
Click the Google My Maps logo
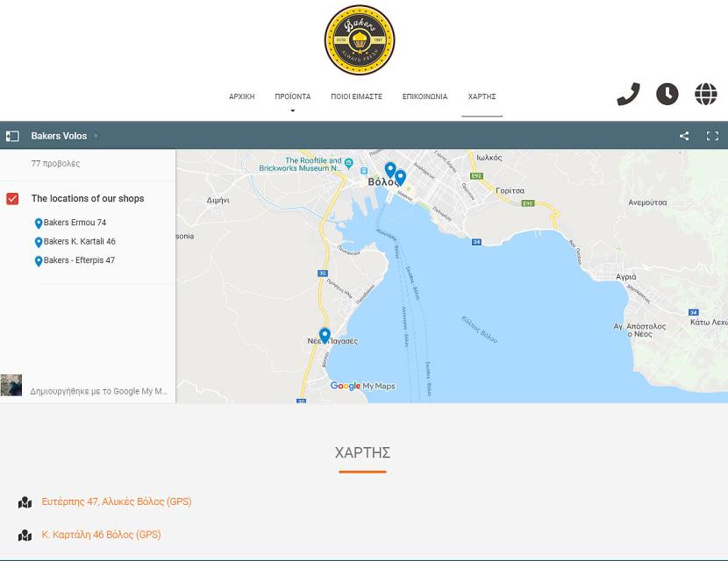coord(362,386)
